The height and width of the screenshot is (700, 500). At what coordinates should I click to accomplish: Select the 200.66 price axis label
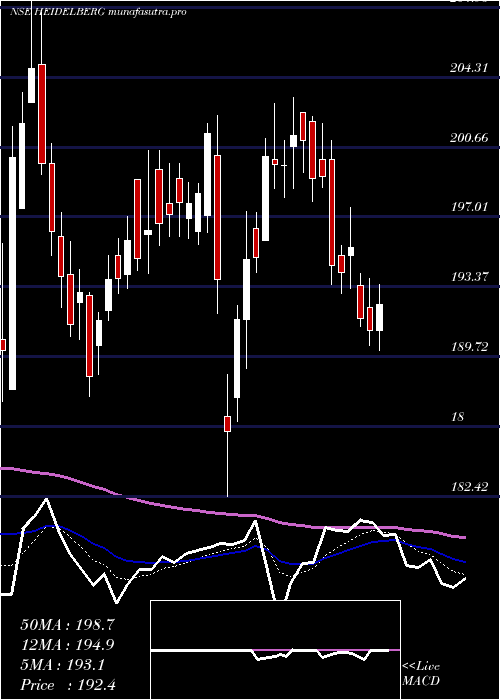[469, 138]
